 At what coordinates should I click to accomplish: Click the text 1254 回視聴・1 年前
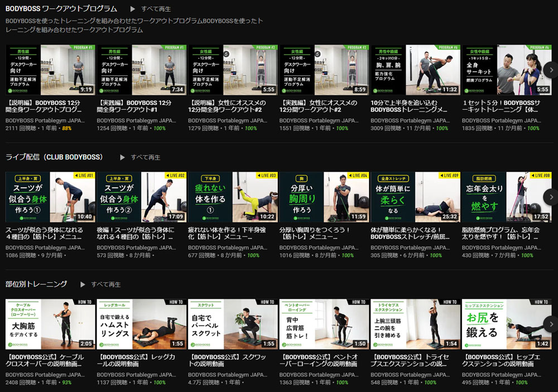[x=122, y=128]
